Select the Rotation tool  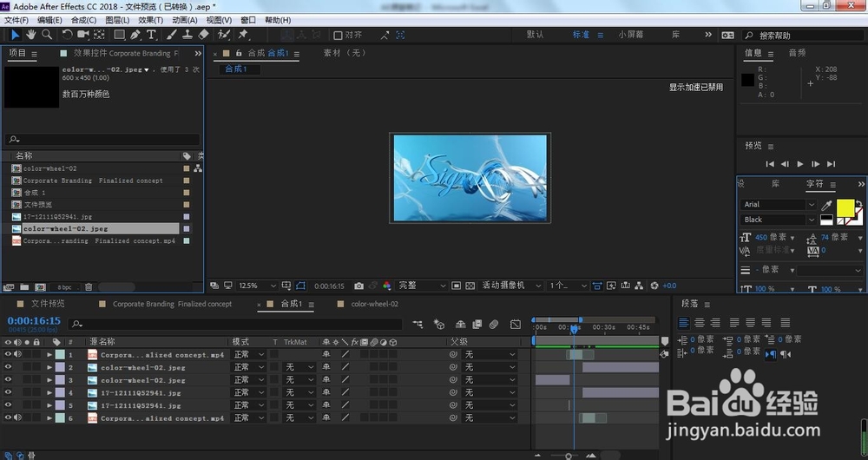(67, 35)
